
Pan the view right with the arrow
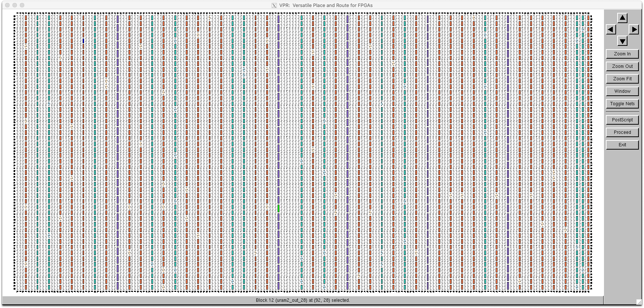click(x=634, y=29)
